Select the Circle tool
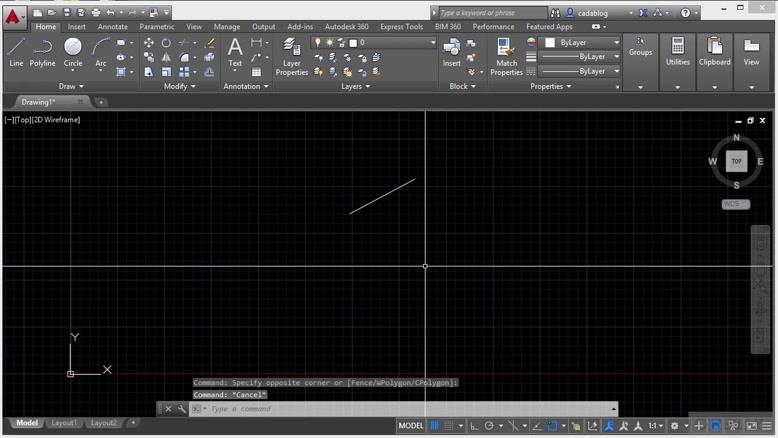The height and width of the screenshot is (438, 778). (73, 53)
